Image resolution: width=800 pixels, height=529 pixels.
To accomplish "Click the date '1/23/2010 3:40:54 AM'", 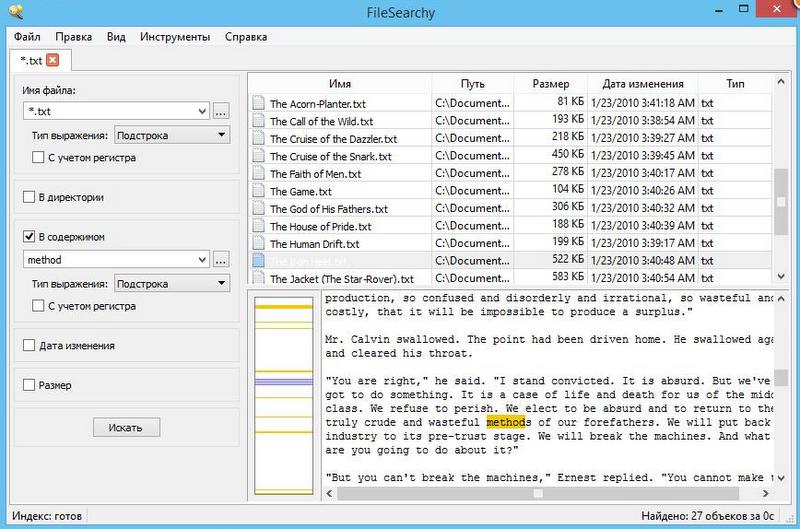I will [642, 278].
